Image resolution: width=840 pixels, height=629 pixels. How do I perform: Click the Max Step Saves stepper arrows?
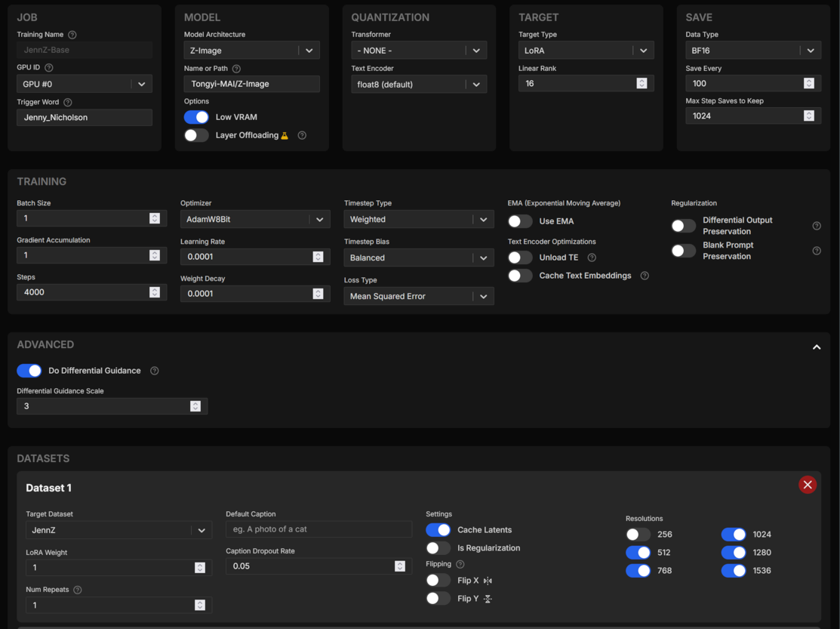coord(809,116)
